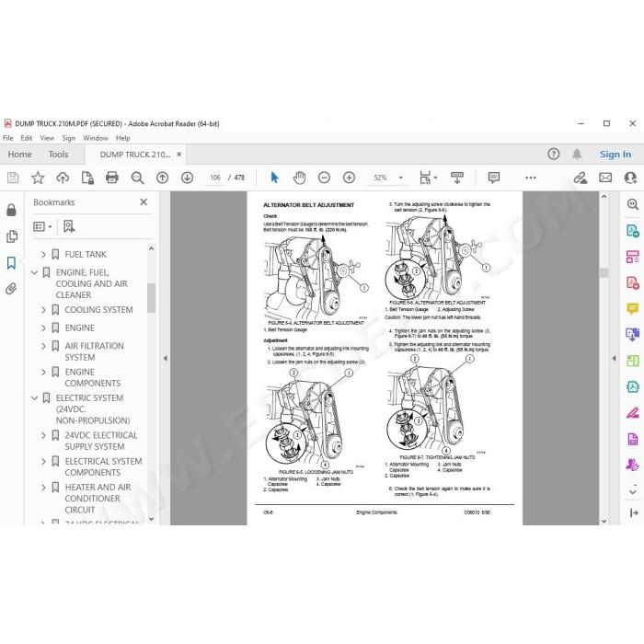Open more tools ellipsis in toolbar
Viewport: 644px width, 644px height.
[531, 178]
